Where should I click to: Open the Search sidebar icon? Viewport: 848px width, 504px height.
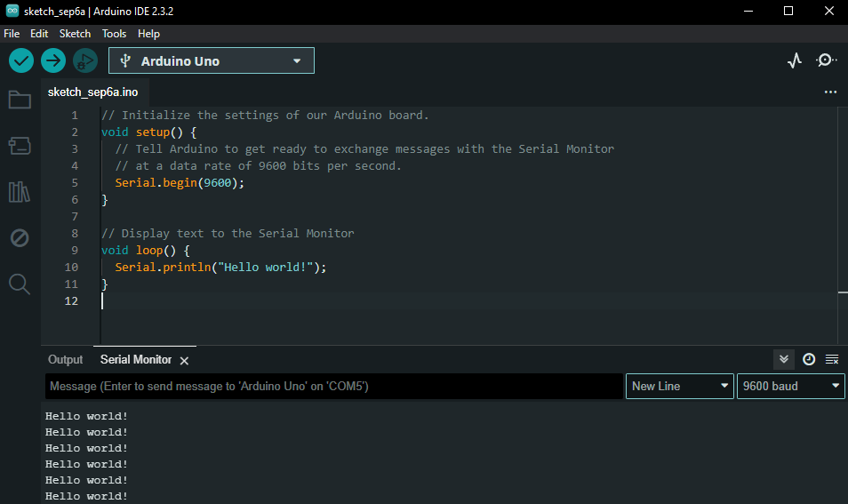pos(20,284)
